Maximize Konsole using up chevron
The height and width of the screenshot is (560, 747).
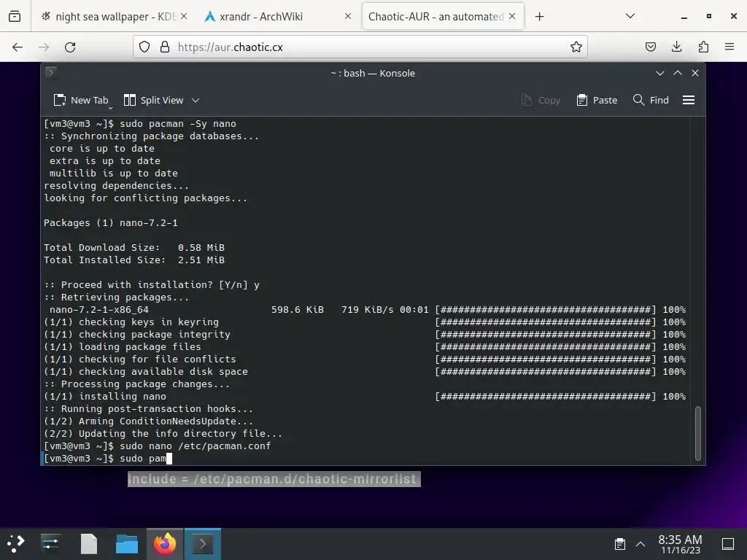[678, 73]
